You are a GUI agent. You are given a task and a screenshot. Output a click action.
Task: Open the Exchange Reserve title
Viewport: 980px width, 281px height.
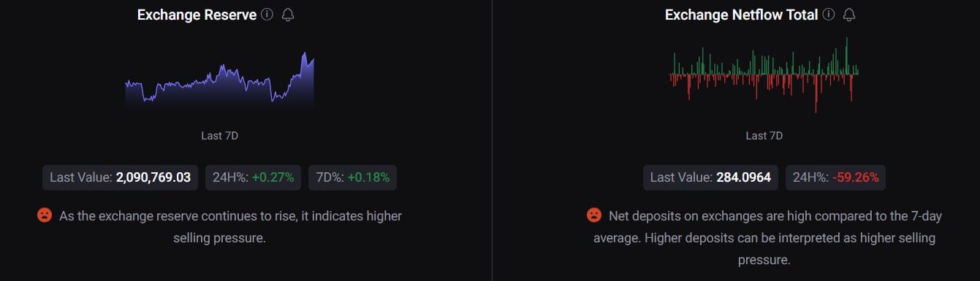(197, 15)
